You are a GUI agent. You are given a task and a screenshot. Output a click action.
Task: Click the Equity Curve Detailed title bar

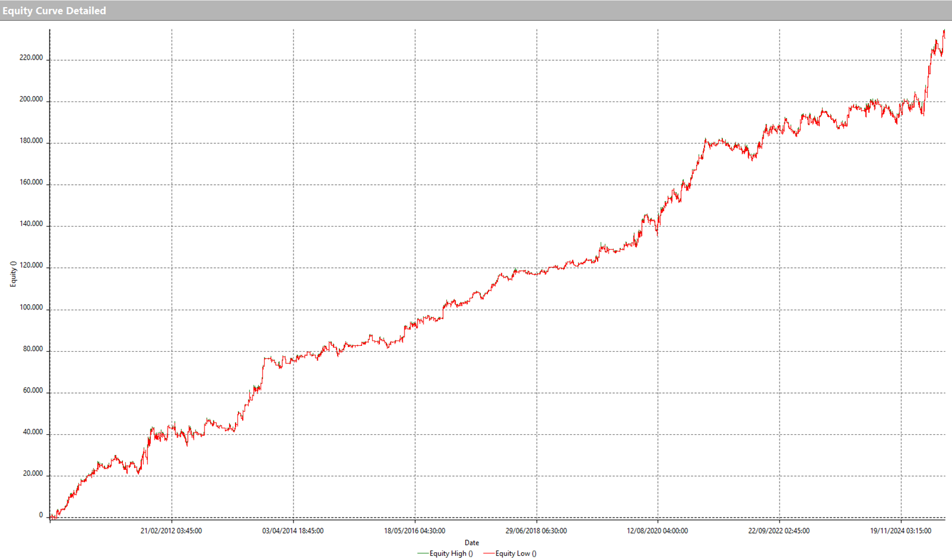pos(54,11)
